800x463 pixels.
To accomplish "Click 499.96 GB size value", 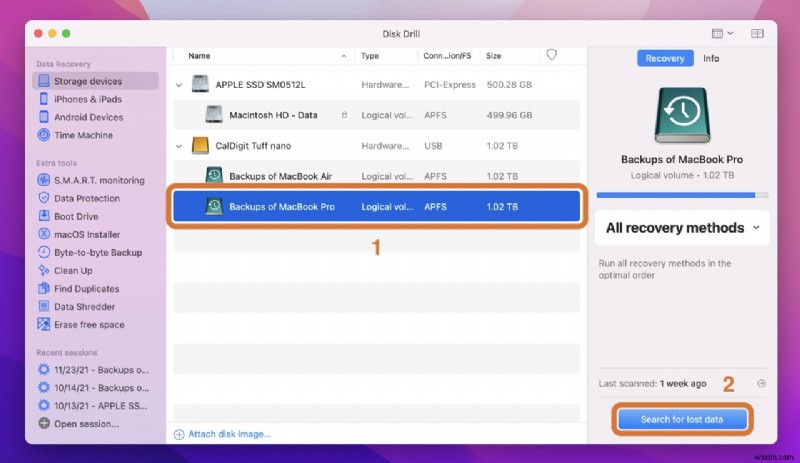I will tap(509, 115).
